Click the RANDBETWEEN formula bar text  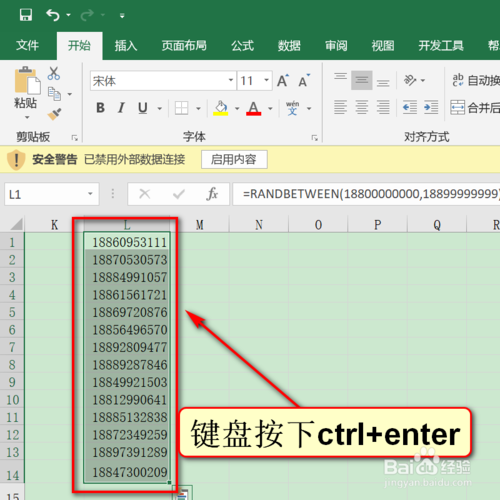pos(371,194)
